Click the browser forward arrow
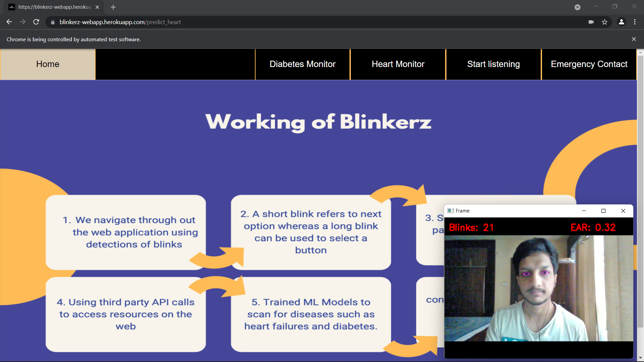The width and height of the screenshot is (644, 362). (x=22, y=22)
